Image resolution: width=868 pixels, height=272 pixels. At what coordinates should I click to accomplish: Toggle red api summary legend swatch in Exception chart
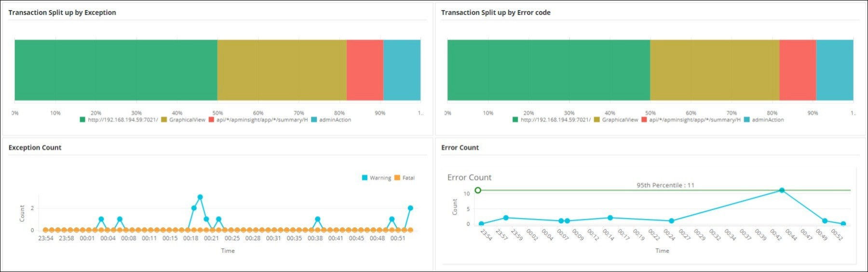[211, 120]
